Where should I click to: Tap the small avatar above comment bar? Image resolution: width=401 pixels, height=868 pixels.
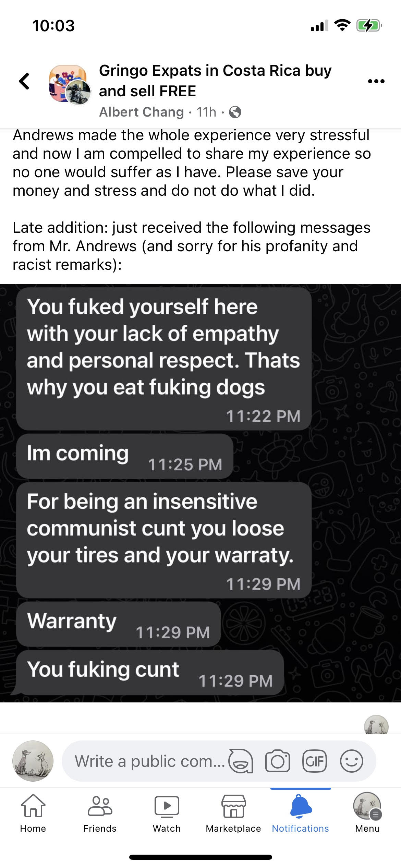(376, 724)
